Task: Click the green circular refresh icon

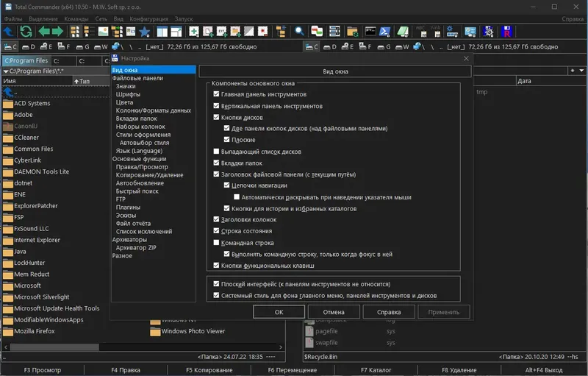Action: tap(26, 32)
